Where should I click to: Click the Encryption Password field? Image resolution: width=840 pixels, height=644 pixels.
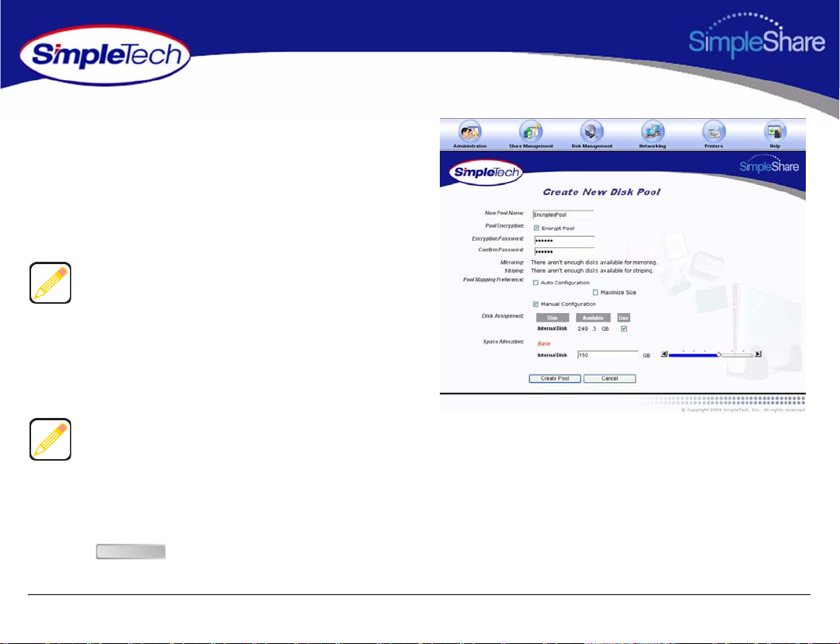click(565, 241)
